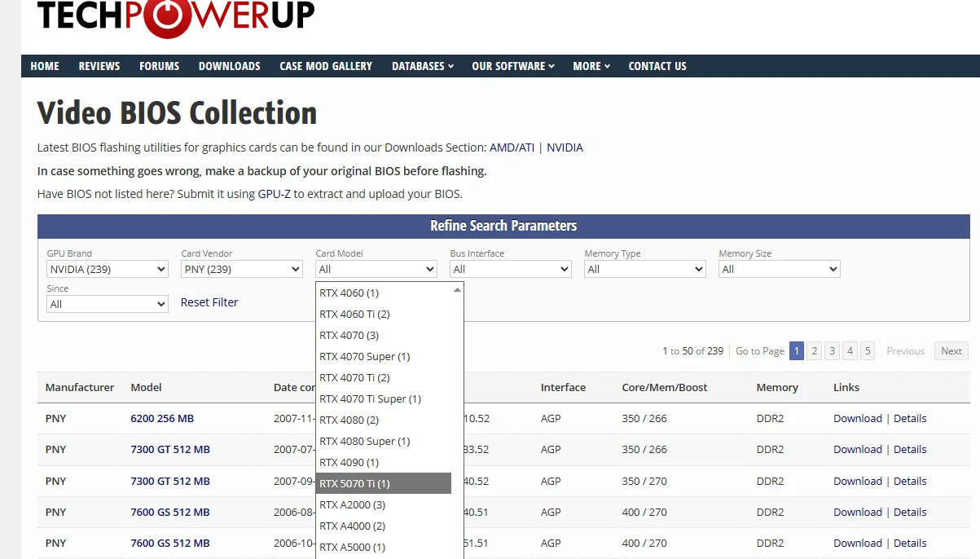Download BIOS for 7600 GS 2006-08 row

click(858, 513)
